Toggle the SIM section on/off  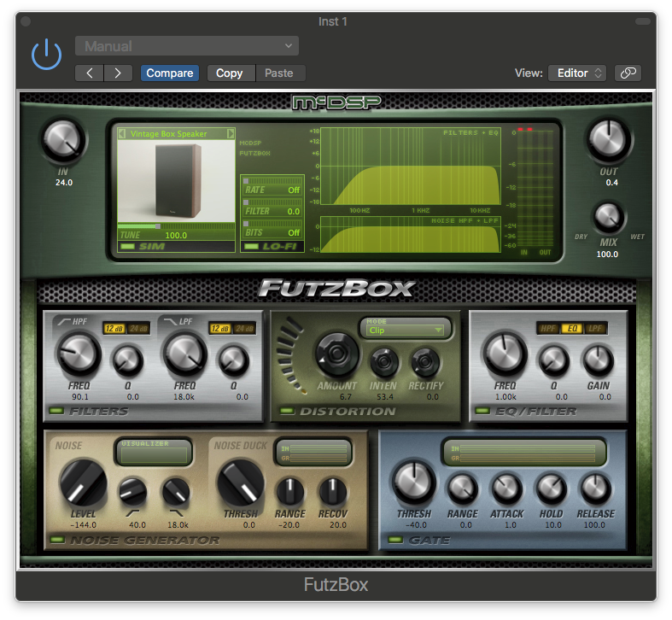[x=128, y=247]
